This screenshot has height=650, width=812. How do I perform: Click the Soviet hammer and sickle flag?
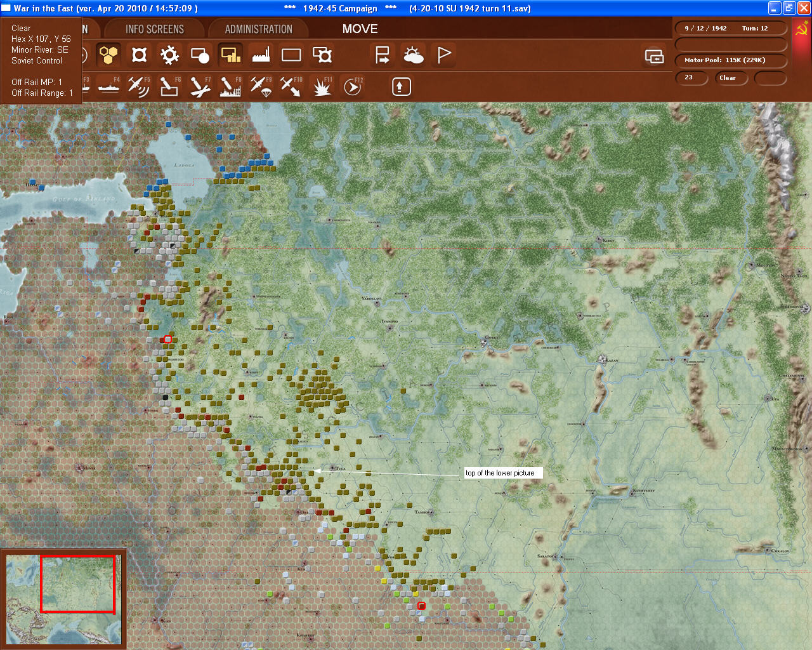click(x=801, y=29)
